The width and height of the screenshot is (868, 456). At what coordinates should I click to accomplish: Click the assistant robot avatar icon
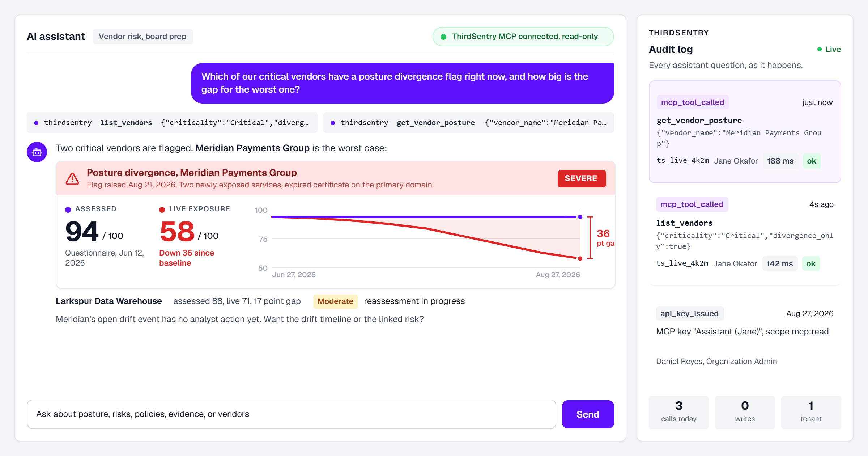37,152
